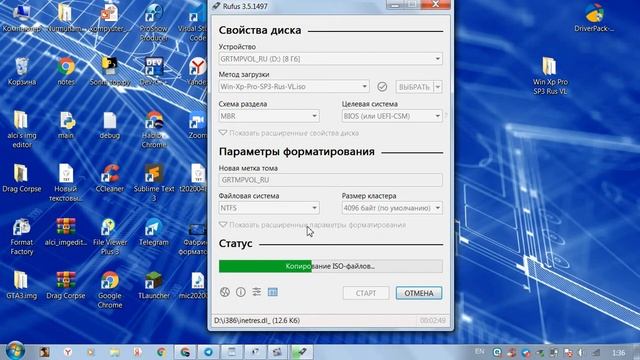Click the taskbar clock
This screenshot has height=360, width=640.
(x=618, y=352)
